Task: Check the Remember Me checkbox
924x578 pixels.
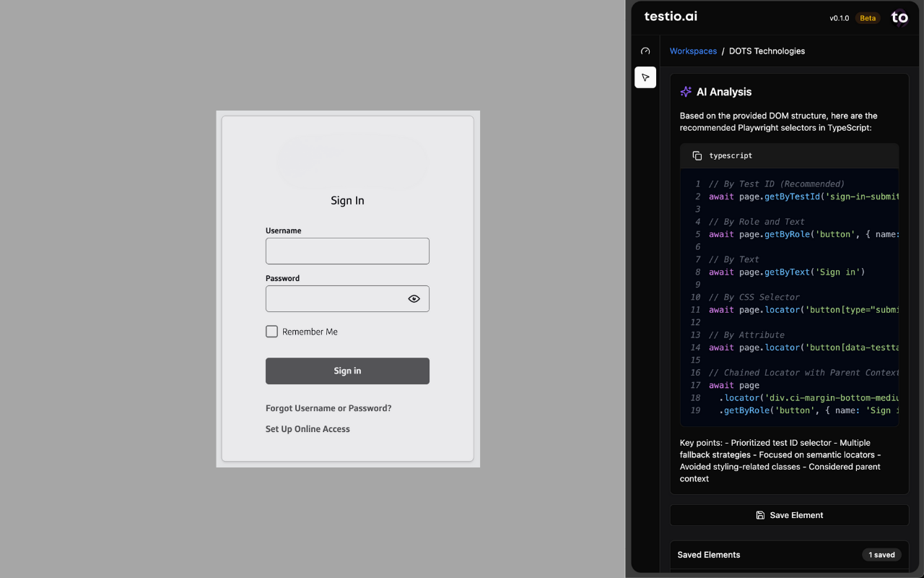Action: click(271, 332)
